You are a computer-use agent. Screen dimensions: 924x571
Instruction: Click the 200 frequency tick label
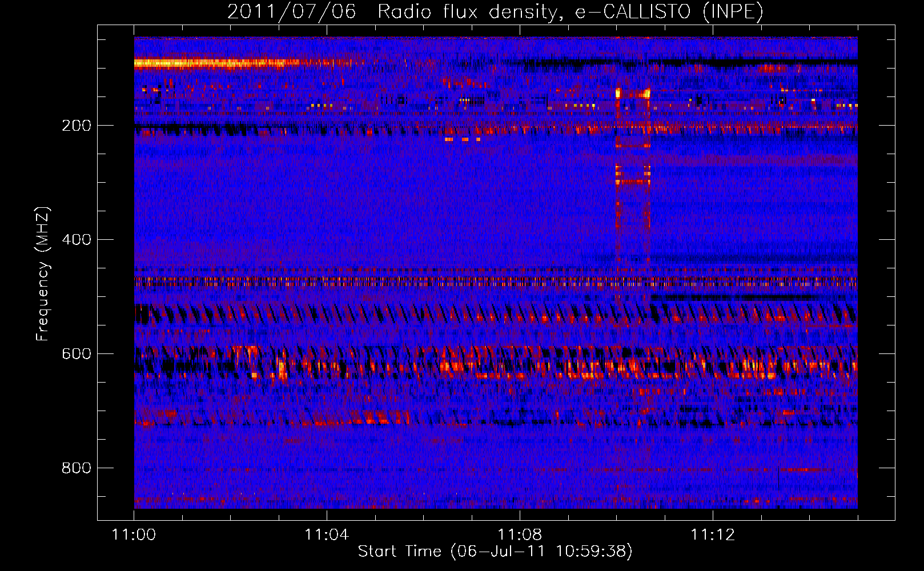(77, 126)
